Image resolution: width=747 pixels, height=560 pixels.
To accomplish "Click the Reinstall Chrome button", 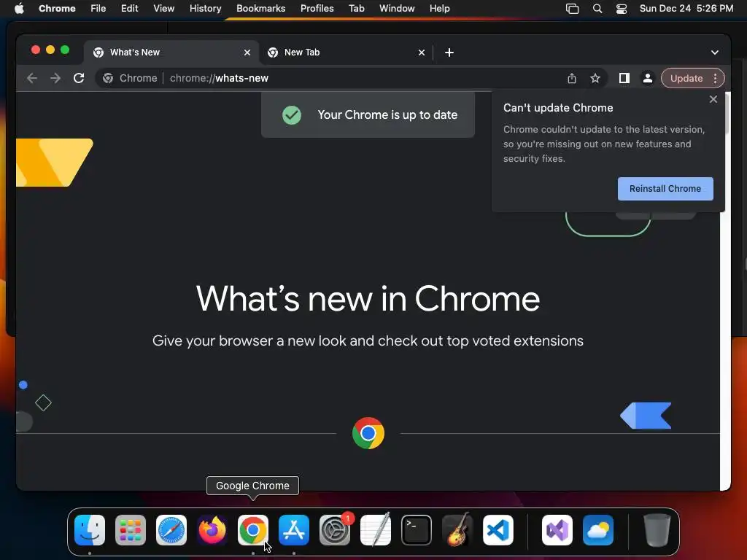I will [665, 189].
